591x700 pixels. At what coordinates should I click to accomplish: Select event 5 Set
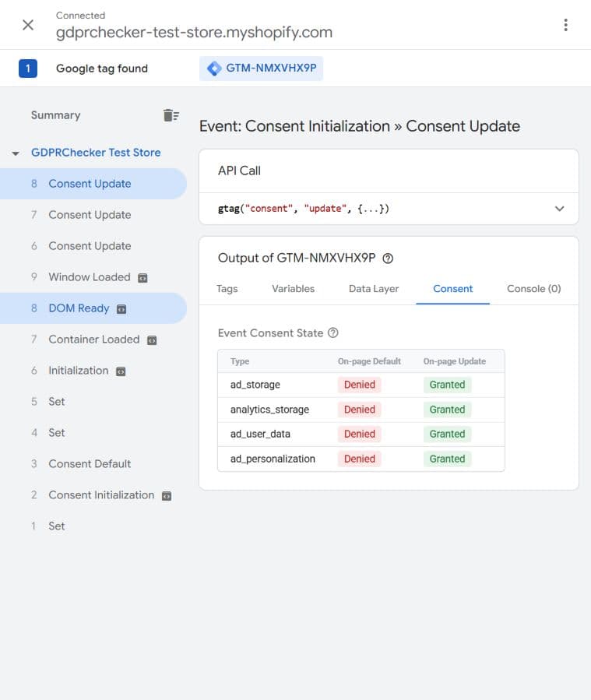click(x=93, y=402)
